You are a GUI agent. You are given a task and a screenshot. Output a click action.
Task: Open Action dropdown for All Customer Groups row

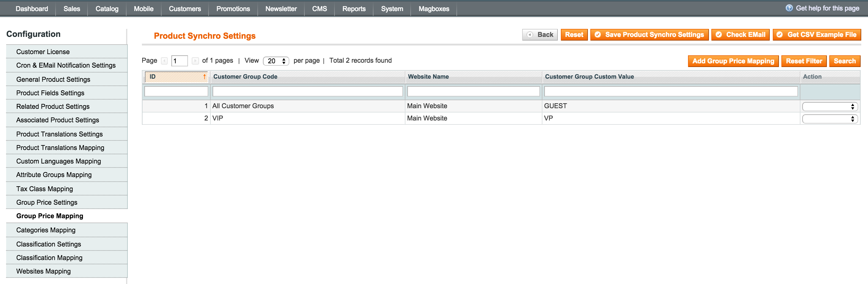pyautogui.click(x=830, y=107)
